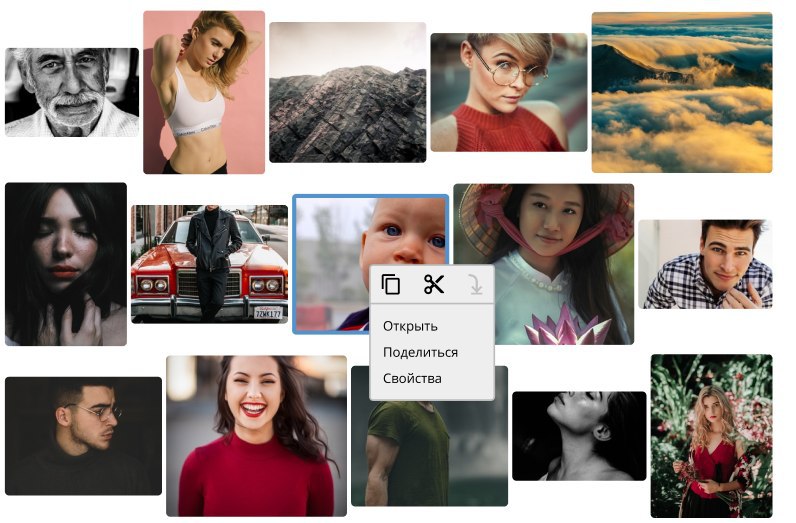Click the greyed-out paste arrow icon

pos(476,284)
